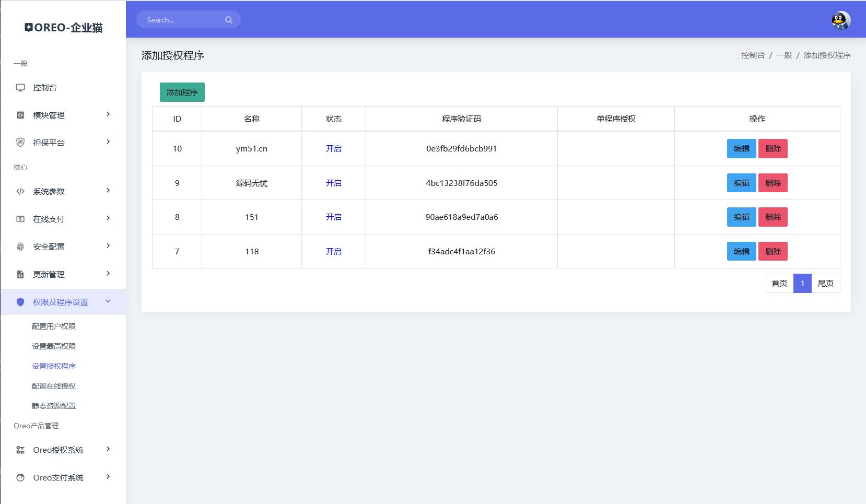This screenshot has height=504, width=866.
Task: Click the OREO-企业猫 logo
Action: (x=63, y=27)
